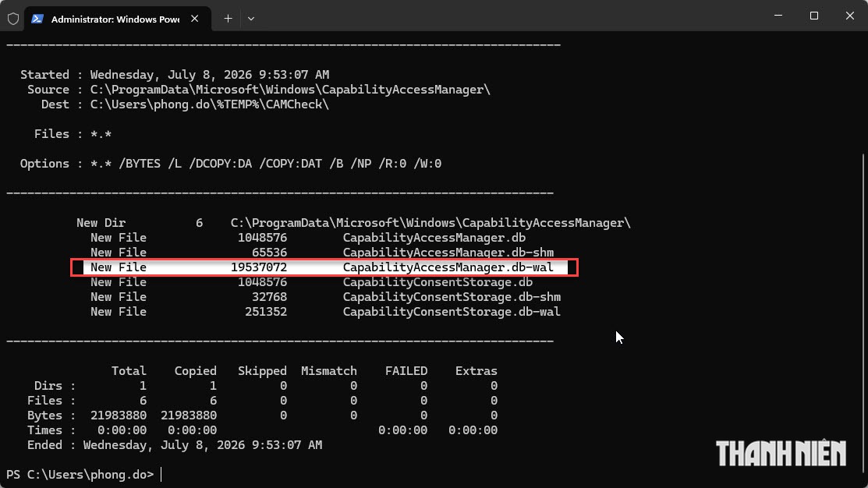
Task: Click the PowerShell icon on the tab
Action: point(37,19)
